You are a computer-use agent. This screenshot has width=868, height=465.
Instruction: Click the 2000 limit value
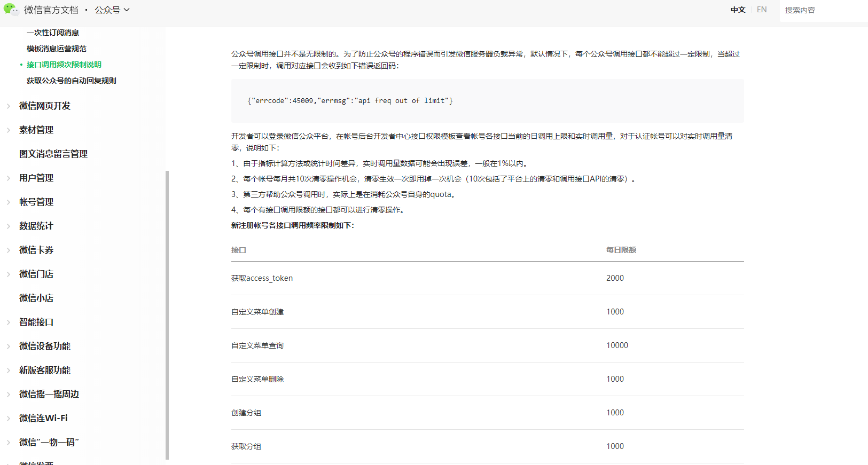point(615,278)
